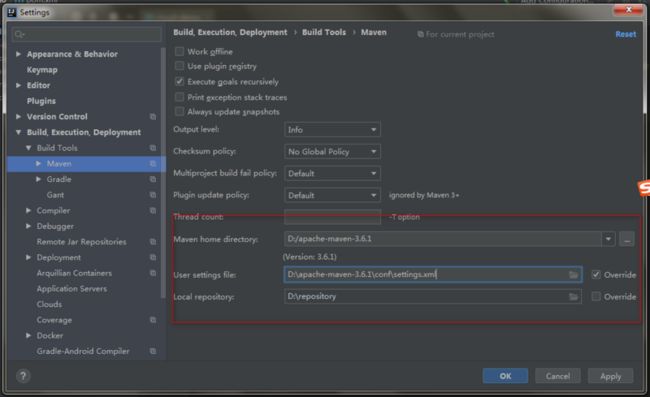Uncheck Override for User settings file
This screenshot has width=650, height=397.
[596, 274]
